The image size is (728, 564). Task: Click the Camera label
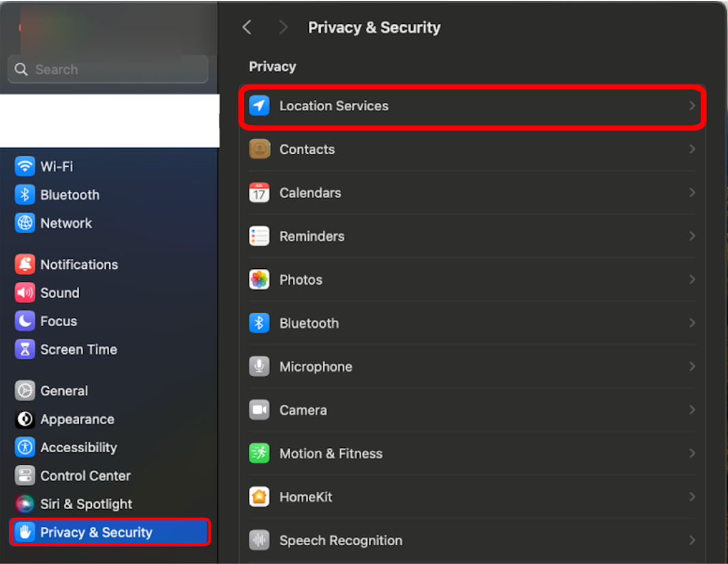(303, 410)
